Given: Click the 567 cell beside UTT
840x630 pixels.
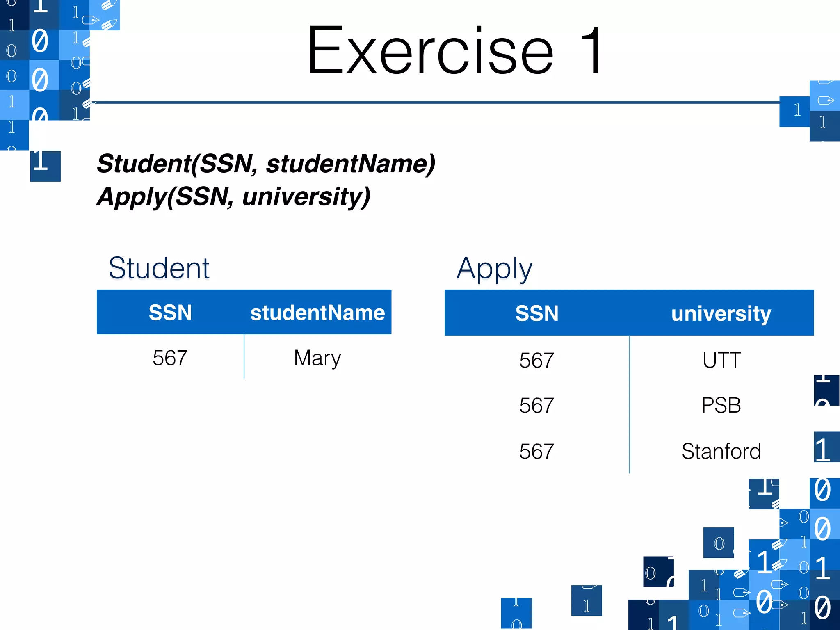Looking at the screenshot, I should point(536,360).
